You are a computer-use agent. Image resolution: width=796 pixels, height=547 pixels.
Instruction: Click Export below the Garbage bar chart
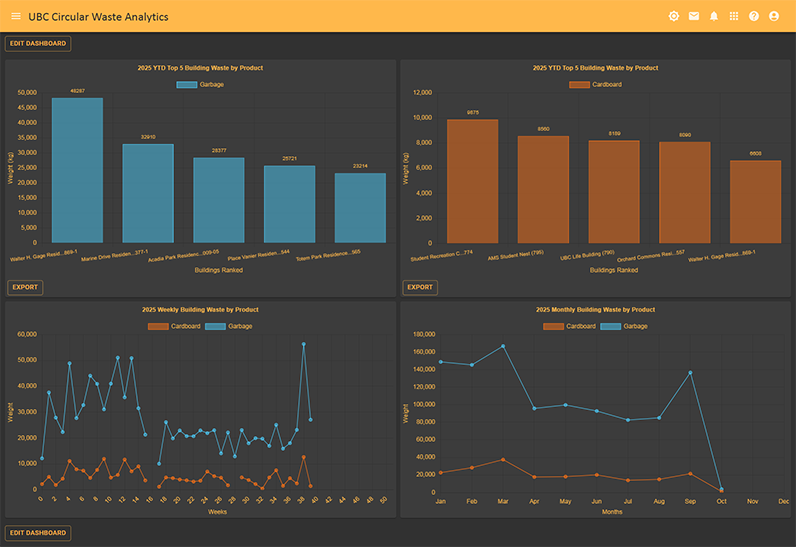[x=25, y=287]
